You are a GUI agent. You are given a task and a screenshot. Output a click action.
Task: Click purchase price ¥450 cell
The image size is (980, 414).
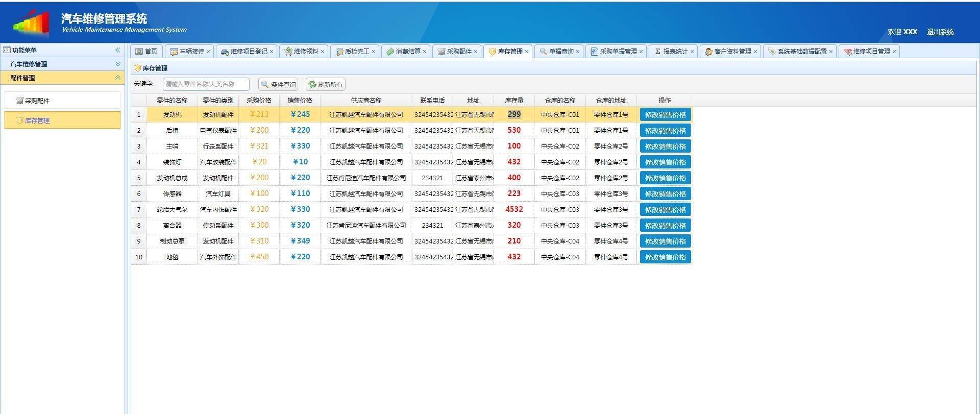click(259, 257)
